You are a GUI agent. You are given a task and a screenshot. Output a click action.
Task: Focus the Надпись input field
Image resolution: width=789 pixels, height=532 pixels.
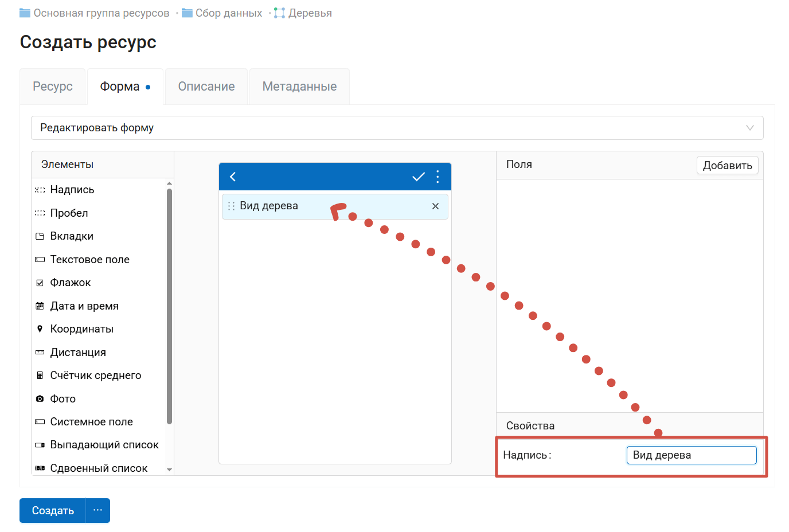coord(691,455)
